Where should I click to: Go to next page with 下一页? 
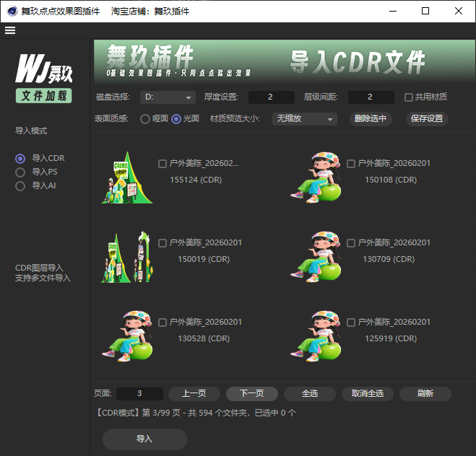pos(252,394)
